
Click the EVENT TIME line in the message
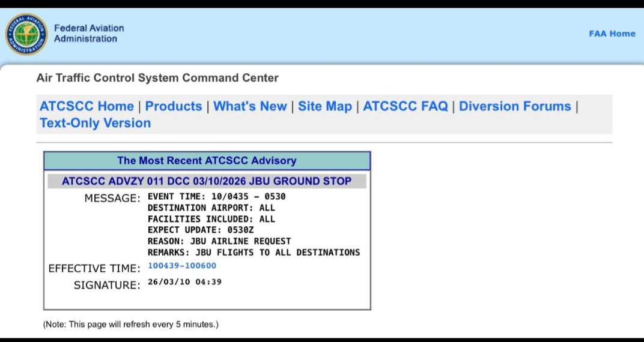coord(216,197)
